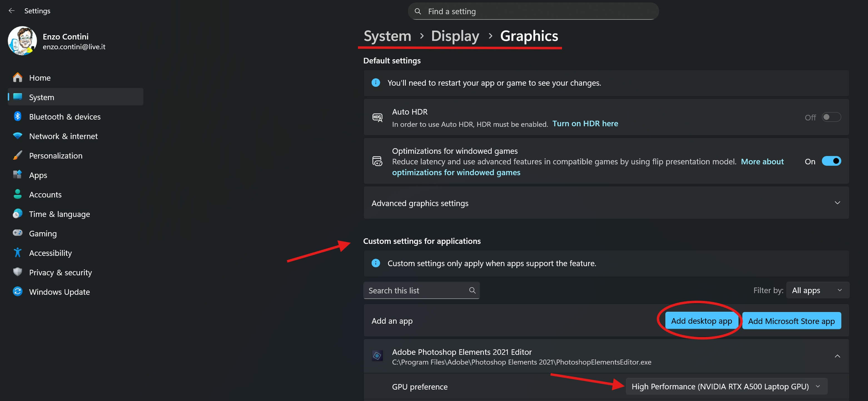Image resolution: width=868 pixels, height=401 pixels.
Task: Click the Bluetooth icon in sidebar
Action: click(x=18, y=116)
